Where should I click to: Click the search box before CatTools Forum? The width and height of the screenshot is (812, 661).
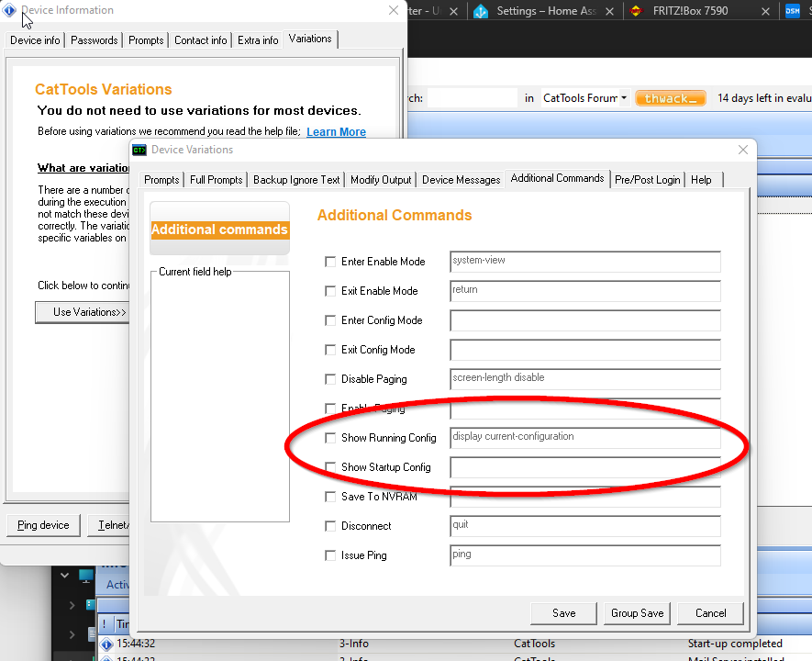coord(472,98)
